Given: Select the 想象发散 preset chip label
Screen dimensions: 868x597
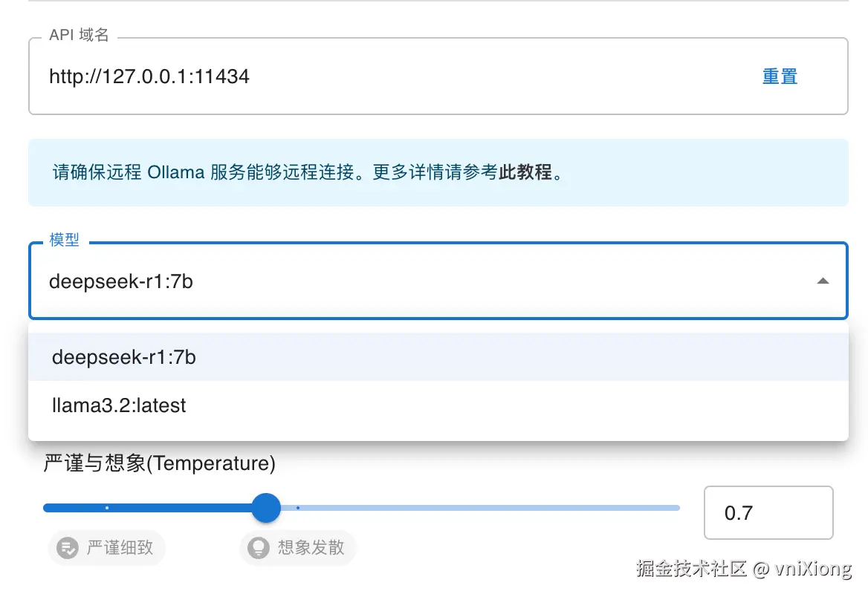Looking at the screenshot, I should 311,548.
